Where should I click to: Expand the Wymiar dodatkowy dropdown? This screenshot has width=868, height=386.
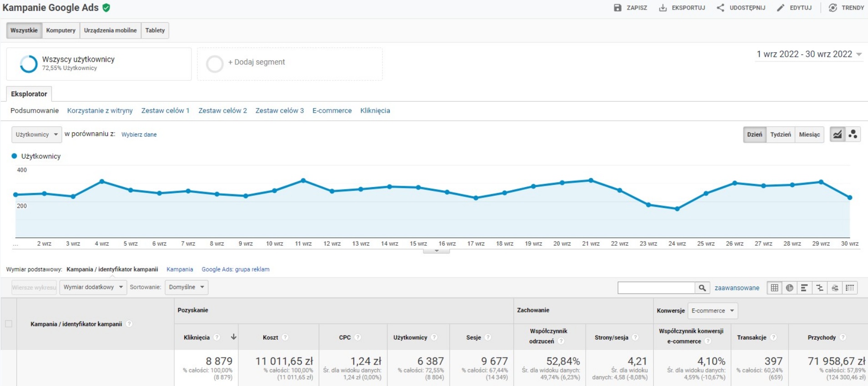[93, 287]
